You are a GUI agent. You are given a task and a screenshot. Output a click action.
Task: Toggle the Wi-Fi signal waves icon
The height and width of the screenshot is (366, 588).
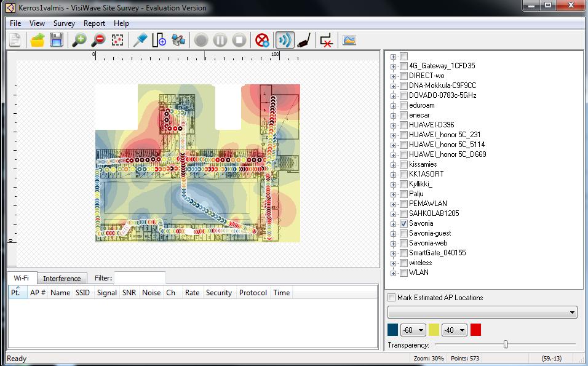pos(285,40)
